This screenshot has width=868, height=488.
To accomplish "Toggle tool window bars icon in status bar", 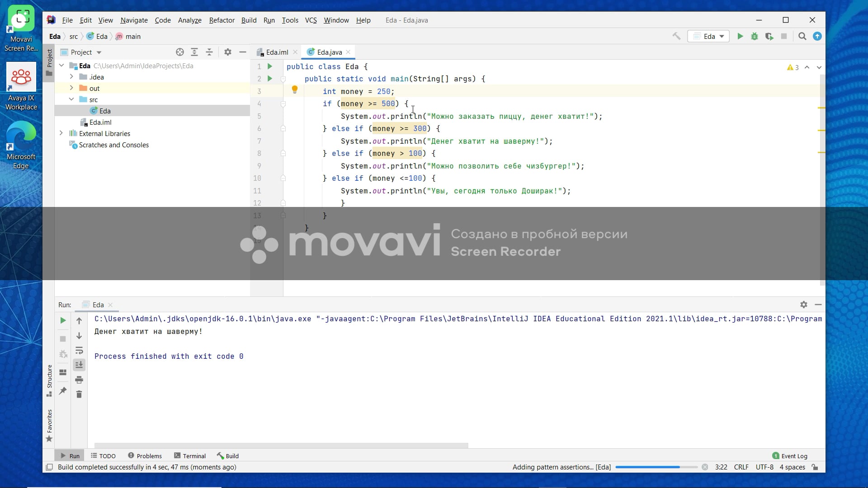I will pyautogui.click(x=50, y=467).
